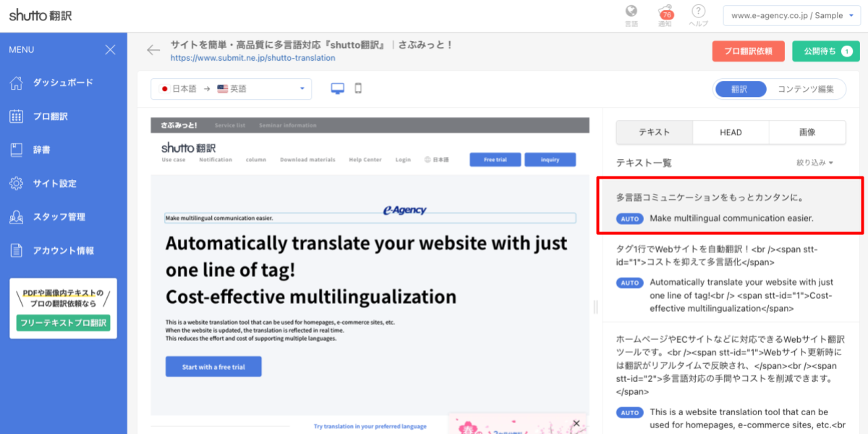Close the spring banner popup in preview

pos(576,423)
